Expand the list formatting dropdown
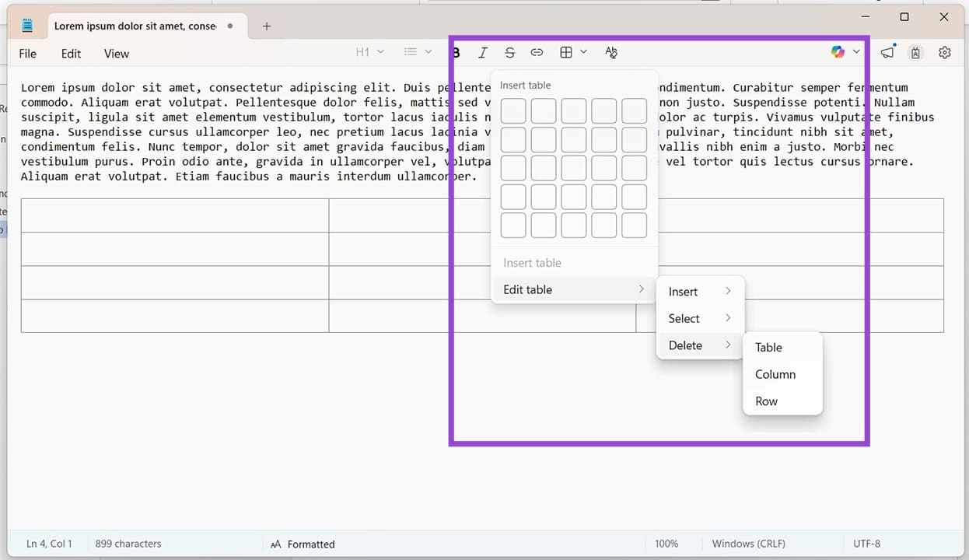Screen dimensions: 969x560 click(x=417, y=52)
